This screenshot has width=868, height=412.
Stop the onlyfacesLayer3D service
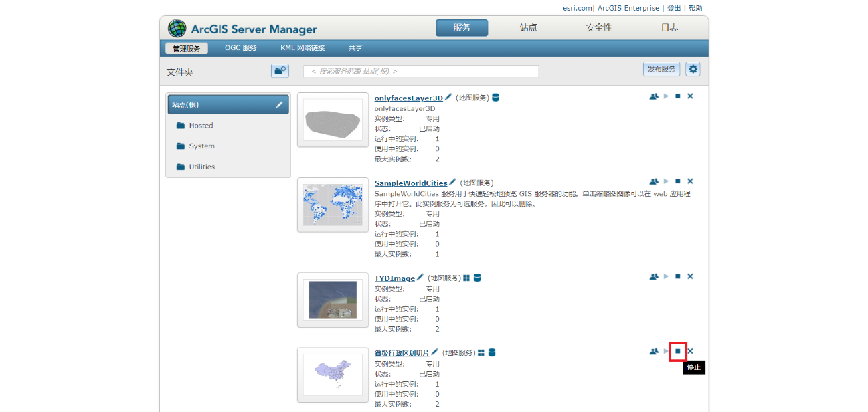pos(677,96)
